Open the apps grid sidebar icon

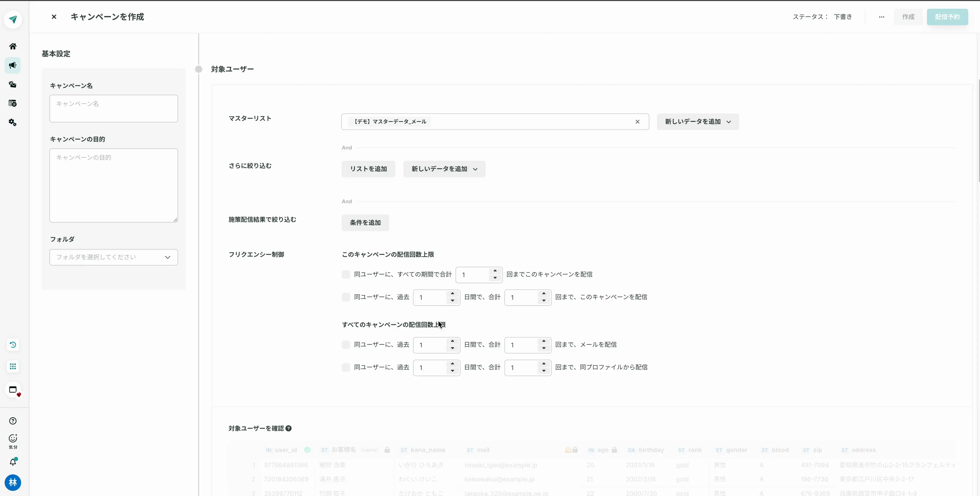point(13,367)
